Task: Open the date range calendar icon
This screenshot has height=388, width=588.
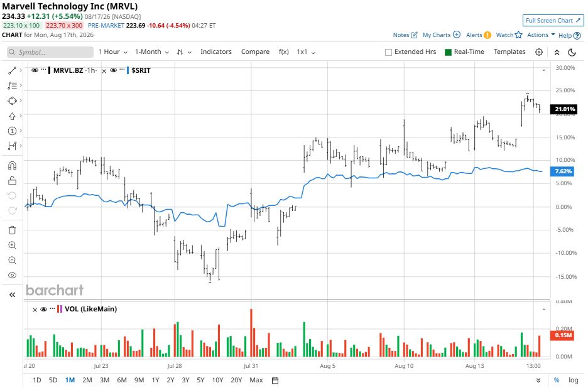Action: 275,380
